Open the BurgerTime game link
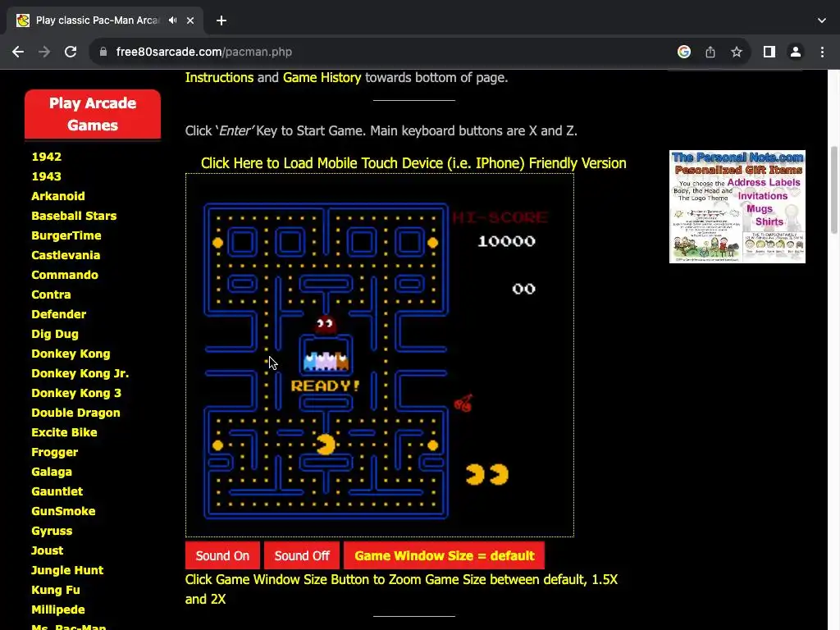 [x=66, y=235]
